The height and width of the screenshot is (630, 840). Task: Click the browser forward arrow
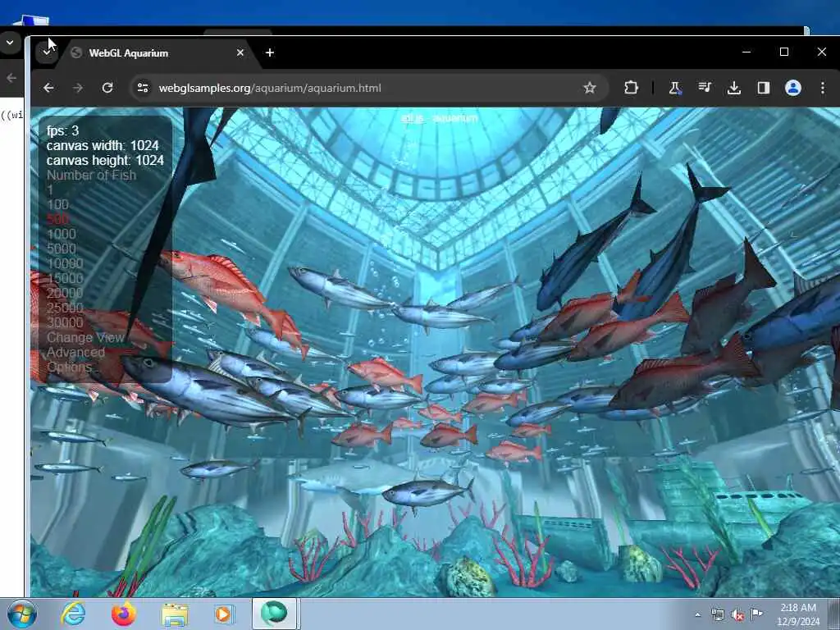pyautogui.click(x=78, y=87)
